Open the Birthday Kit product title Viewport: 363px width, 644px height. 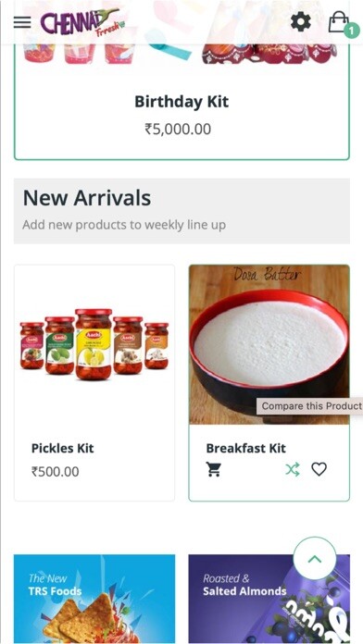pos(181,102)
